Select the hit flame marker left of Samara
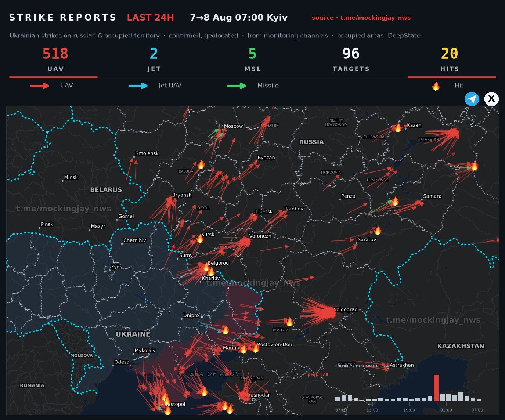The width and height of the screenshot is (505, 420). click(395, 201)
